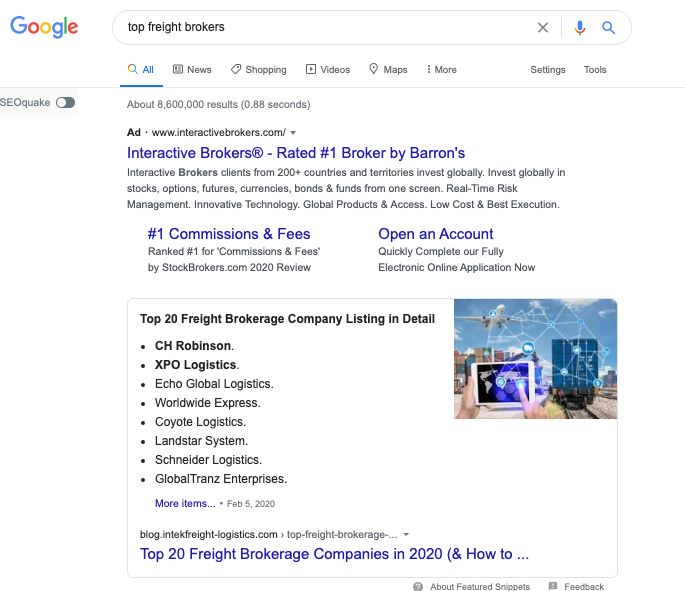Open the #1 Commissions & Fees sitelink
The image size is (685, 591).
click(x=229, y=234)
